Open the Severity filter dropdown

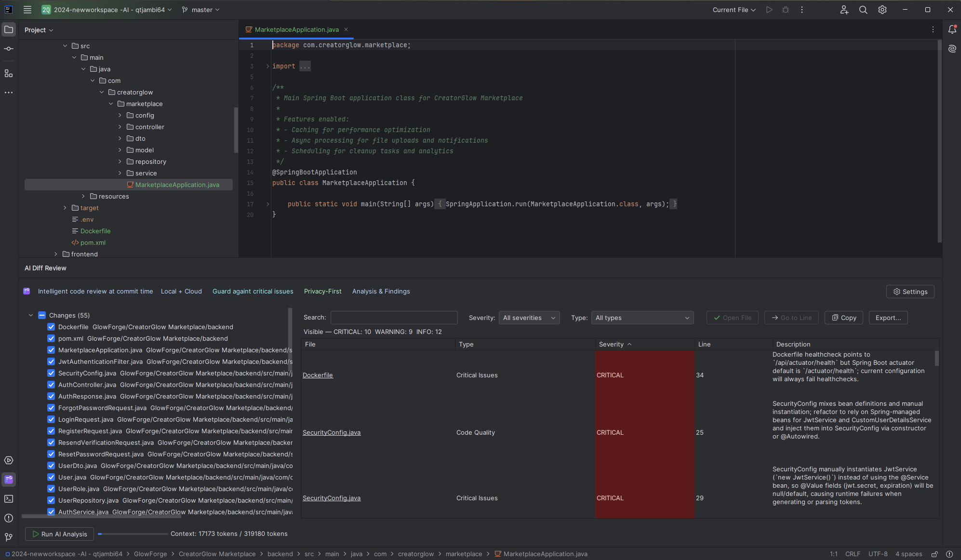[x=529, y=318]
